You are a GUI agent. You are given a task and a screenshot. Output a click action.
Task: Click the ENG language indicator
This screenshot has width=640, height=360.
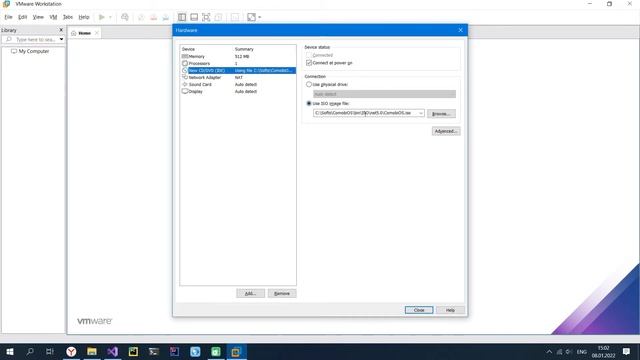(582, 352)
